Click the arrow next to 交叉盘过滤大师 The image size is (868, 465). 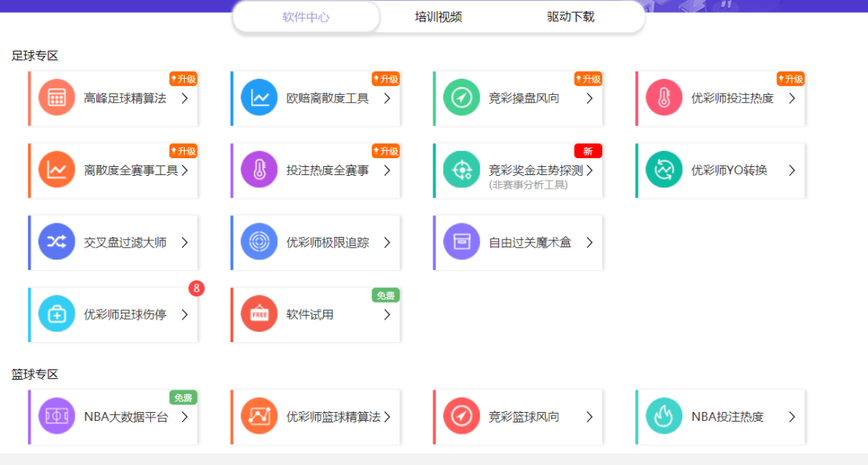[185, 243]
